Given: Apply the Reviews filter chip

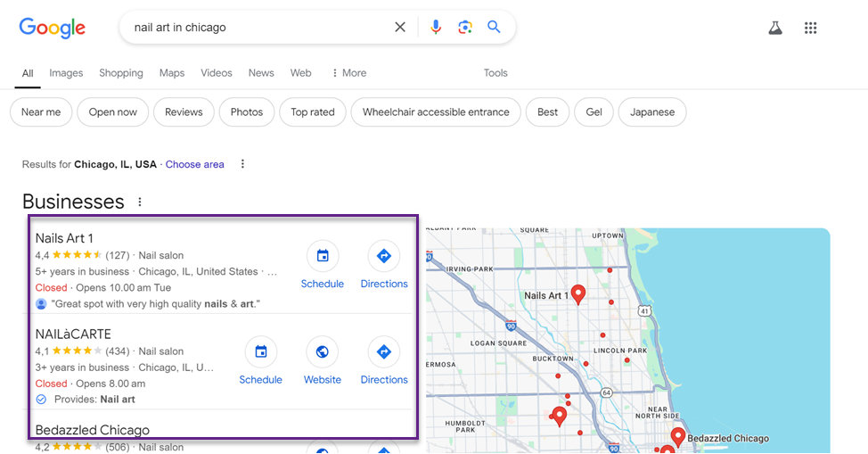Looking at the screenshot, I should point(184,112).
